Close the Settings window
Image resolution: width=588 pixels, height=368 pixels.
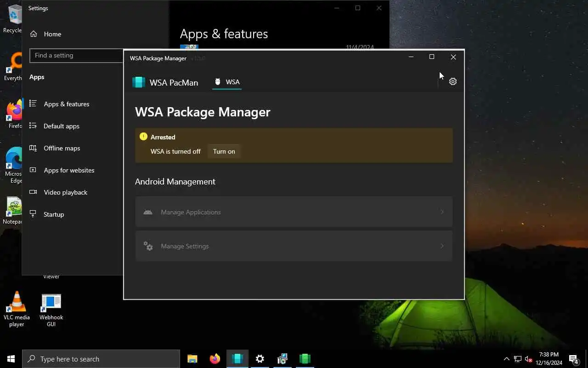[x=379, y=8]
